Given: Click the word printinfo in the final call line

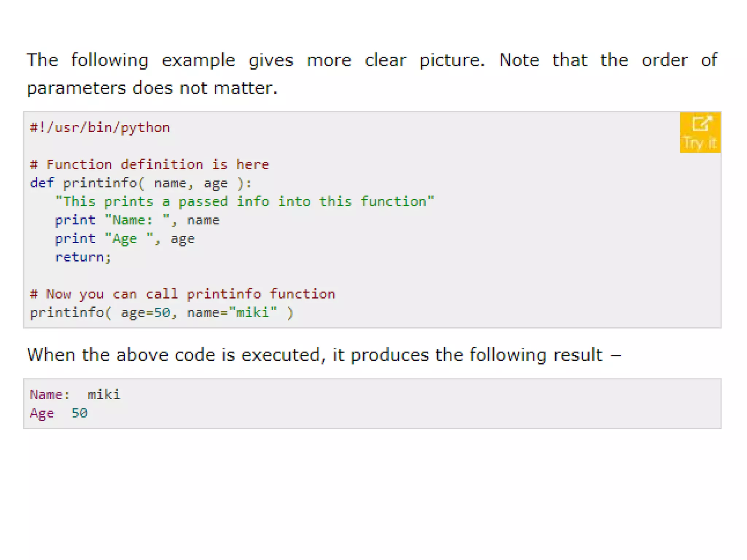Looking at the screenshot, I should pyautogui.click(x=67, y=313).
